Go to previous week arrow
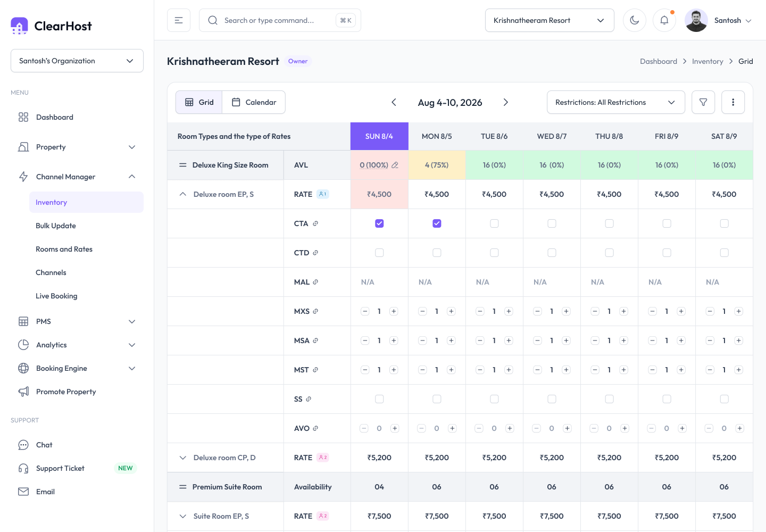Viewport: 766px width, 532px height. 394,102
